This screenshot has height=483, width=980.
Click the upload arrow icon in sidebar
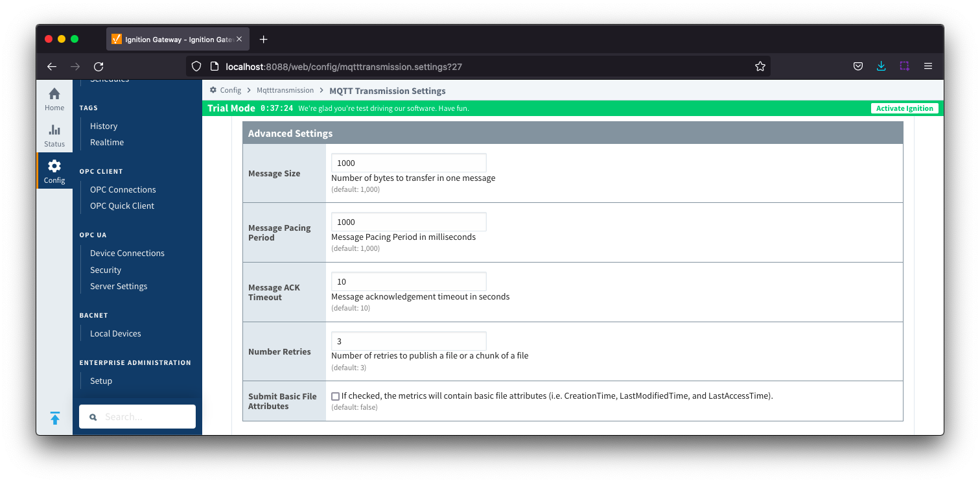(x=55, y=418)
